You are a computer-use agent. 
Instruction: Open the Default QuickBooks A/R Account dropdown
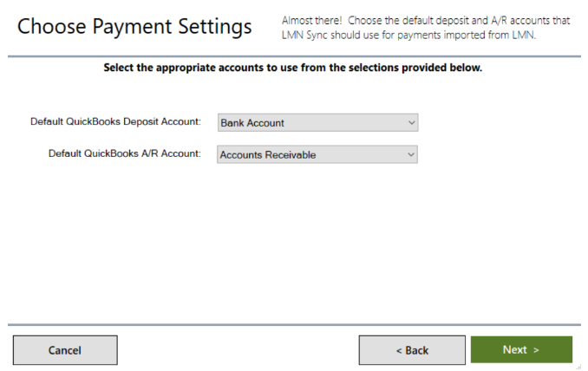pos(317,154)
